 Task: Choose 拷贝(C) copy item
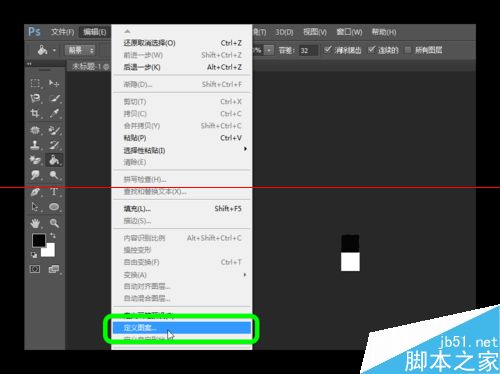pyautogui.click(x=183, y=114)
